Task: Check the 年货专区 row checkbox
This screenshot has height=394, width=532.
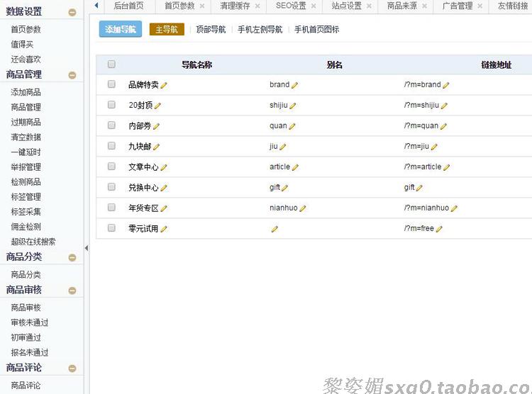Action: pos(111,207)
